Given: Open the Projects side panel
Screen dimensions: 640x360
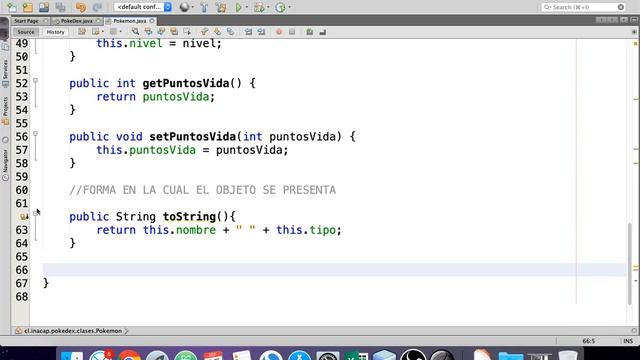Looking at the screenshot, I should [5, 111].
